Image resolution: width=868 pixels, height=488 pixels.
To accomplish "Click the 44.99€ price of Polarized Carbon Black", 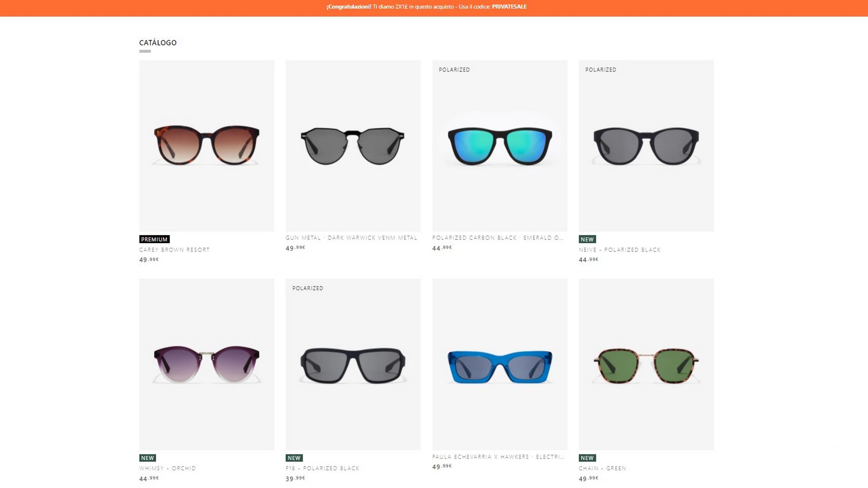I will click(x=442, y=248).
